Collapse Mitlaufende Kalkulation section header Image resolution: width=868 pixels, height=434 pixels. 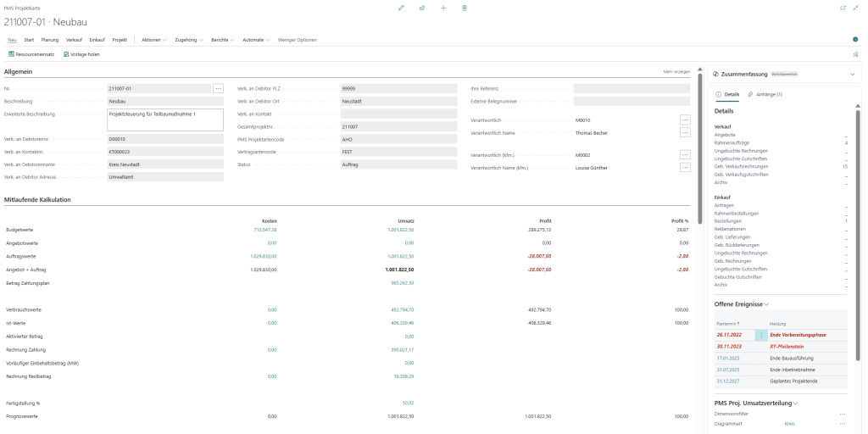(37, 199)
